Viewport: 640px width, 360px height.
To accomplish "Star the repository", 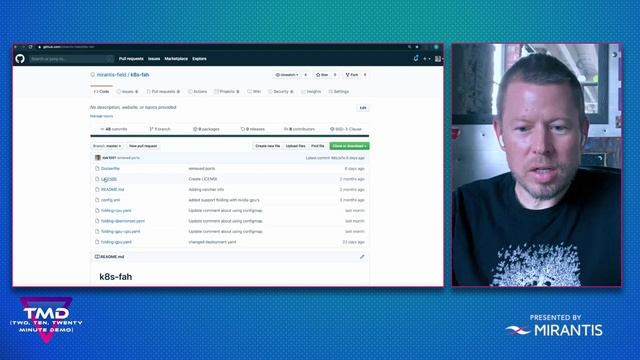I will pos(322,75).
